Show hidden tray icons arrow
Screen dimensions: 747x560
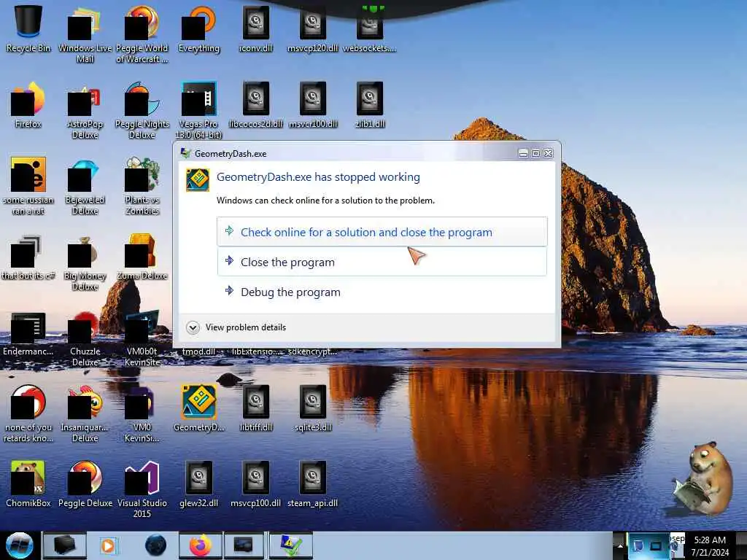pos(620,545)
